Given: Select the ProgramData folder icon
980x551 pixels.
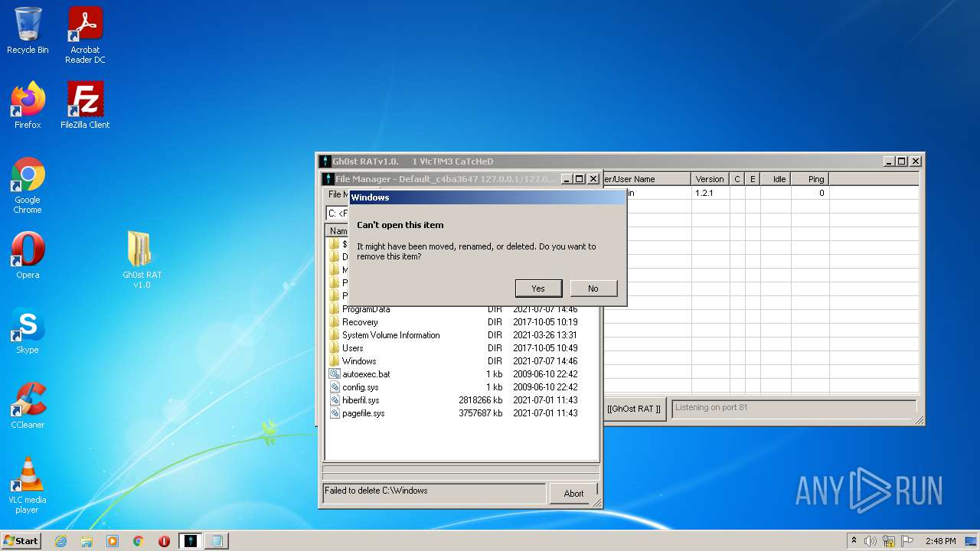Looking at the screenshot, I should pos(335,309).
